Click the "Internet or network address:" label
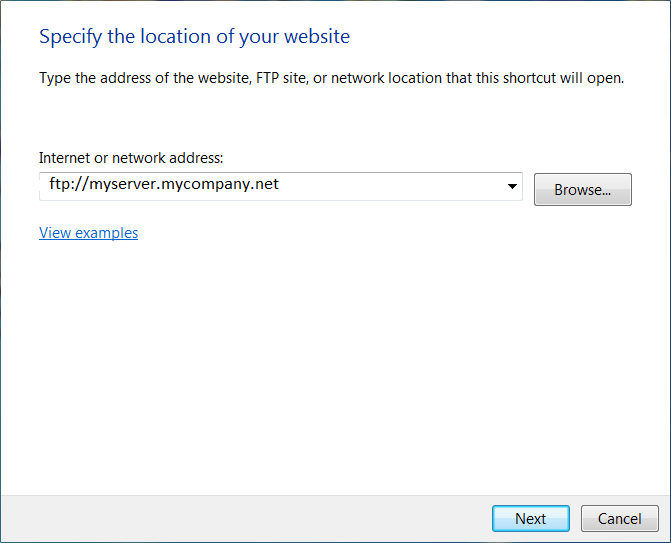671x543 pixels. click(131, 158)
